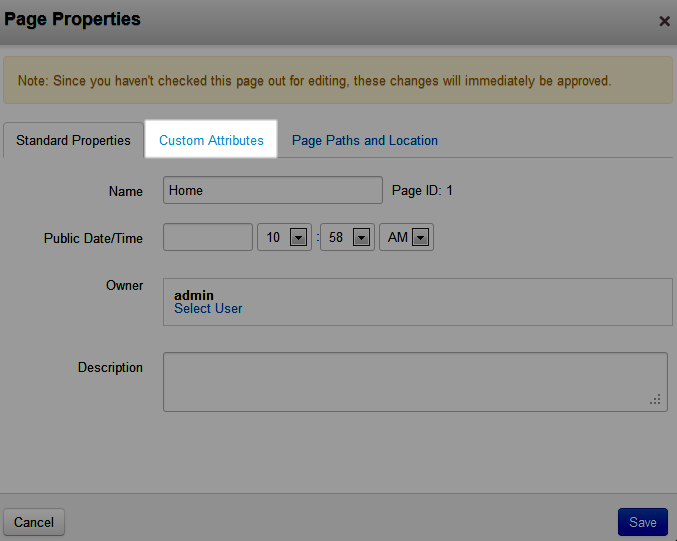Click the Page Properties dialog title
Viewport: 677px width, 541px height.
tap(72, 19)
